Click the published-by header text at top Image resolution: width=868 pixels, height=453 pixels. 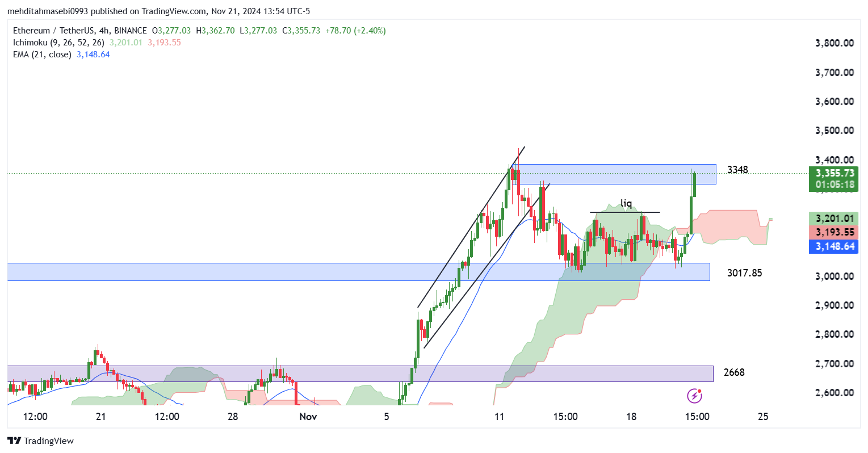158,11
